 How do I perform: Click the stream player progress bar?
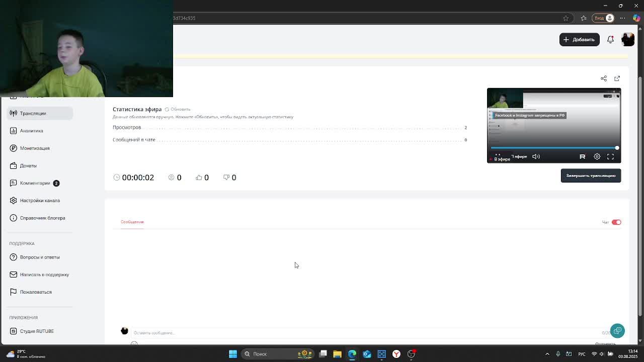(554, 148)
